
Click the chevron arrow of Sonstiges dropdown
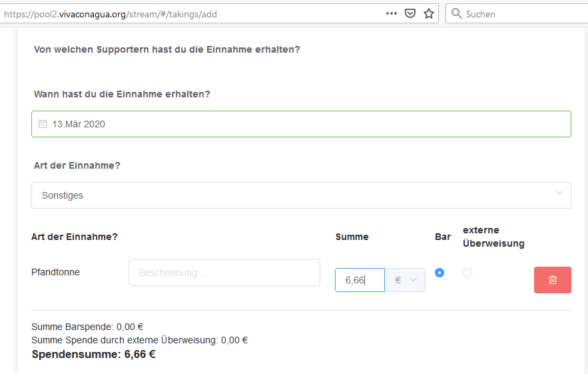pyautogui.click(x=559, y=193)
